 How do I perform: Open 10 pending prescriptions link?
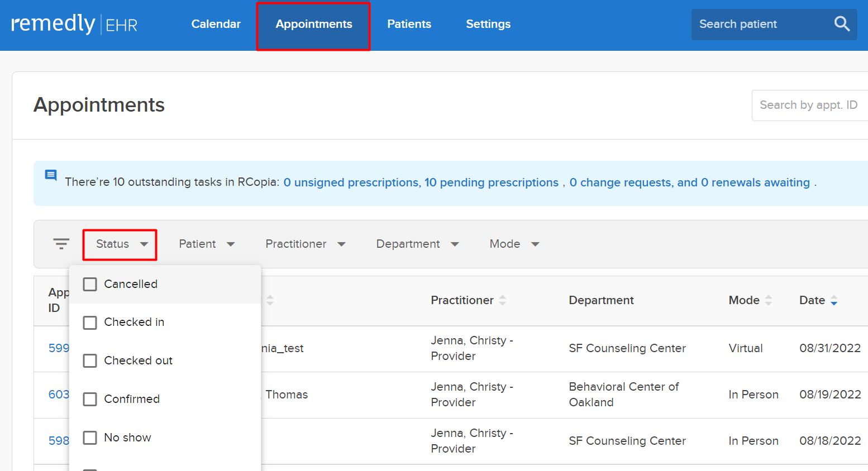492,182
